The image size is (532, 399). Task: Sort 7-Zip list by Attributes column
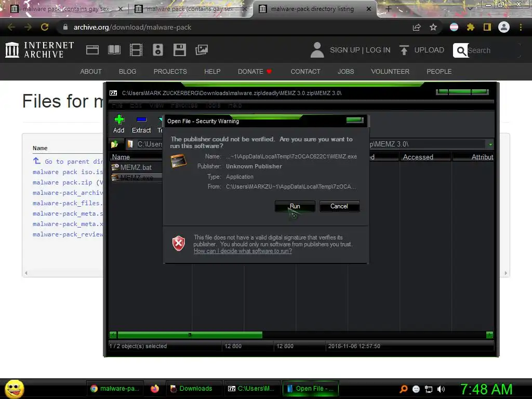point(473,157)
